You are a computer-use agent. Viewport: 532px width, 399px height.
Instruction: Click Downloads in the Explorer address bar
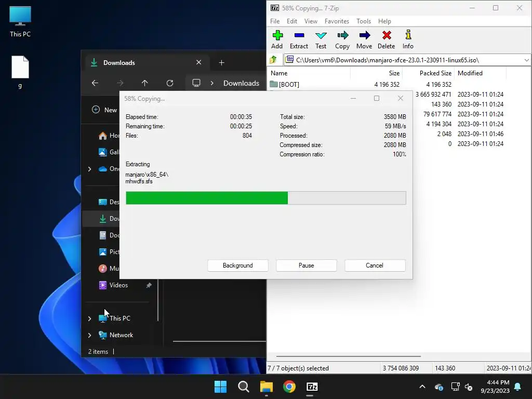coord(241,83)
